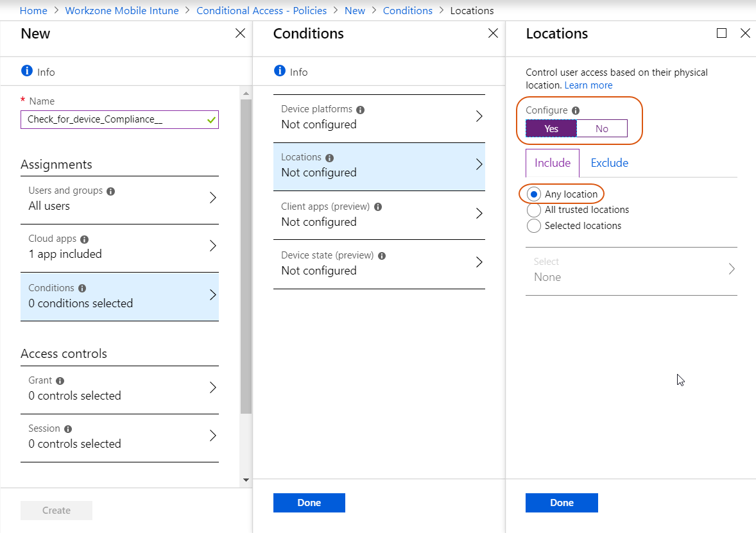Screen dimensions: 756x533
Task: Select the Any location radio button
Action: coord(534,194)
